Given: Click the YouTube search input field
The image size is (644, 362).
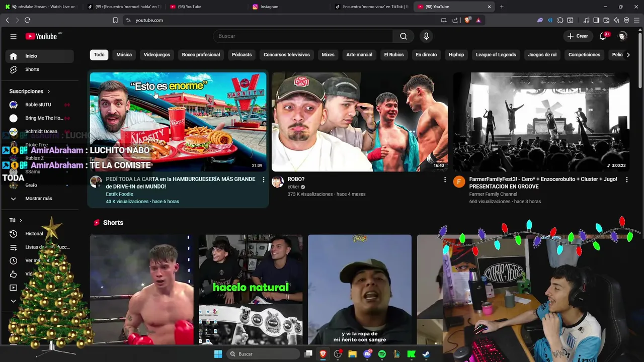Looking at the screenshot, I should point(303,36).
